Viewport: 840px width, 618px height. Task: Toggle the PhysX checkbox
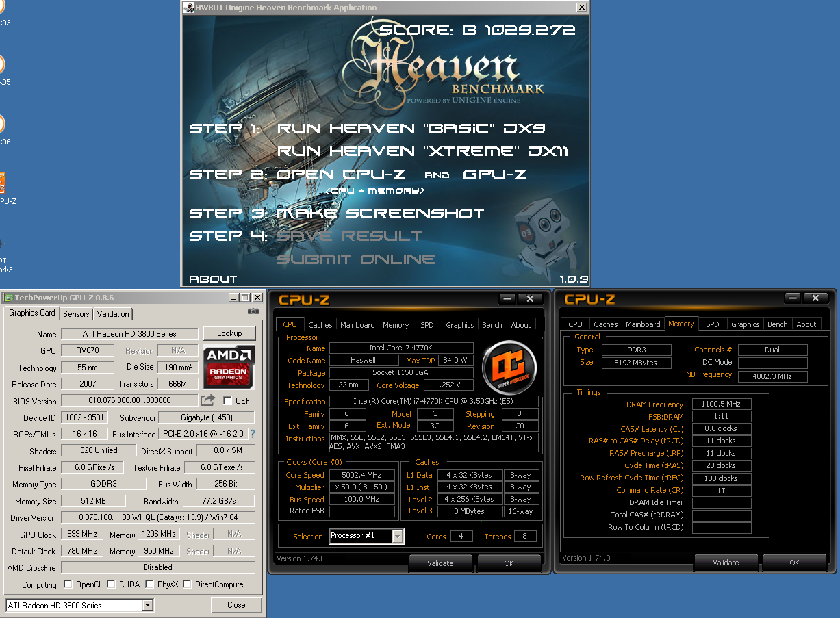pos(150,584)
